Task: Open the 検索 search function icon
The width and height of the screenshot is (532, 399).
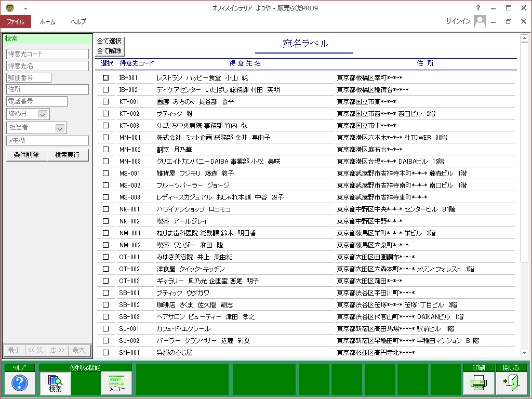Action: pyautogui.click(x=55, y=383)
